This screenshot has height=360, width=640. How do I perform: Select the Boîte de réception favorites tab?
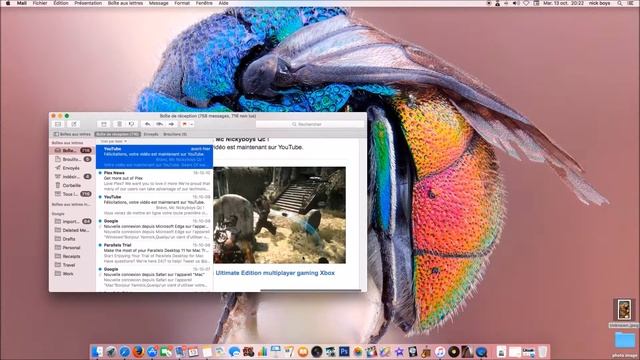click(x=118, y=134)
